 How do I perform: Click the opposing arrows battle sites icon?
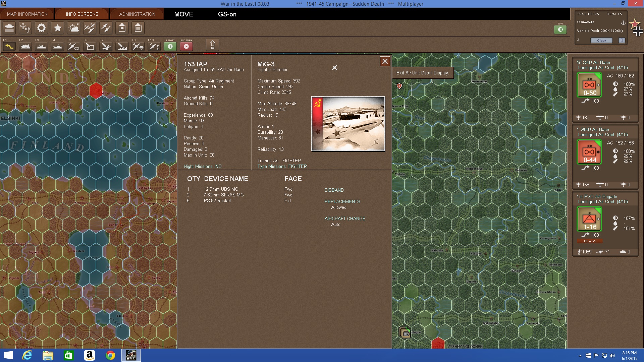pos(106,28)
